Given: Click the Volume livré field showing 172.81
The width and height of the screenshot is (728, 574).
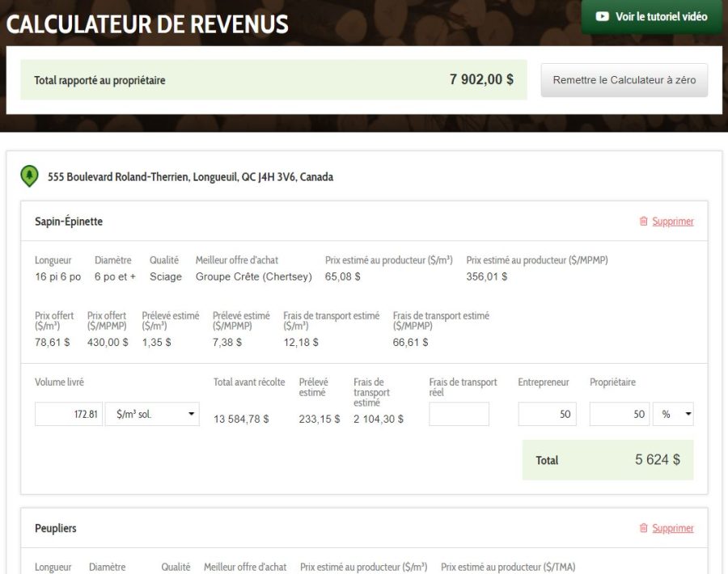Looking at the screenshot, I should click(69, 414).
